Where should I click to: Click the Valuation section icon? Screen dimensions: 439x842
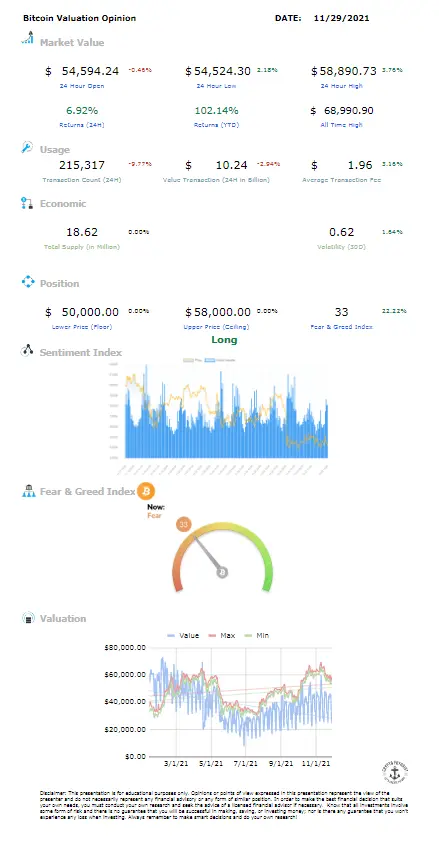[x=27, y=618]
